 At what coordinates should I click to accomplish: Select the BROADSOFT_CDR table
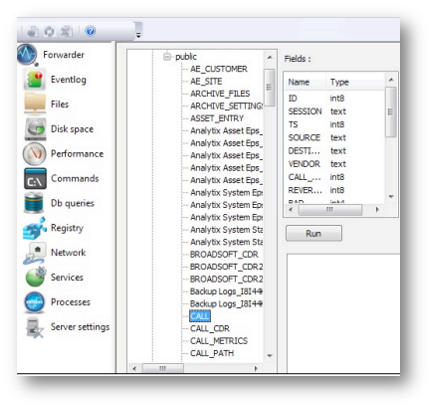pyautogui.click(x=224, y=254)
